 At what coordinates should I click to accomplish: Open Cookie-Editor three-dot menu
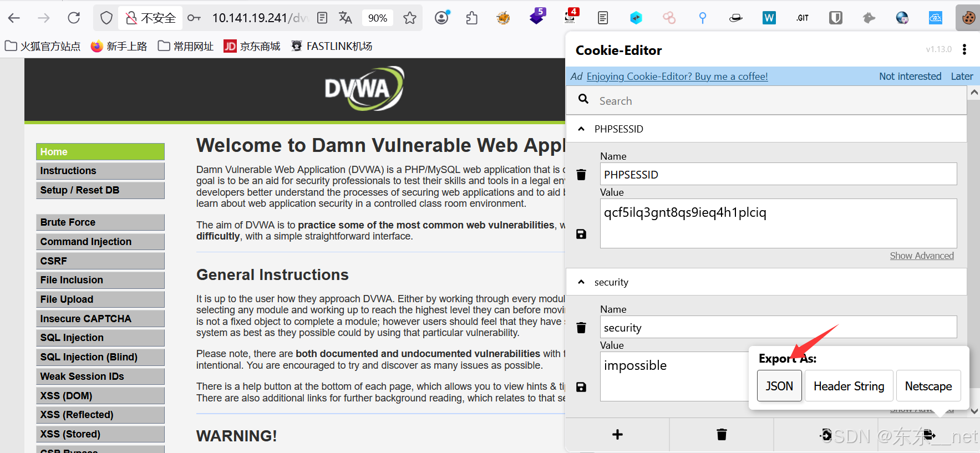point(964,49)
